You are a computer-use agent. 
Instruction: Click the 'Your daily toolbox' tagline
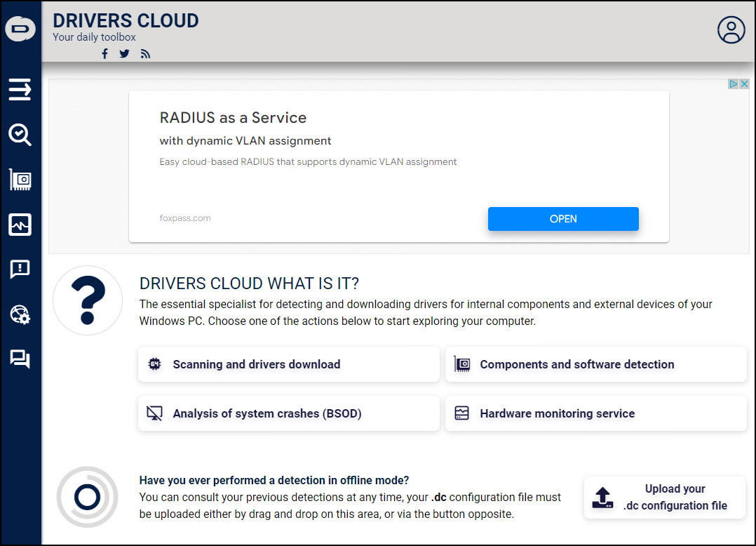click(94, 37)
